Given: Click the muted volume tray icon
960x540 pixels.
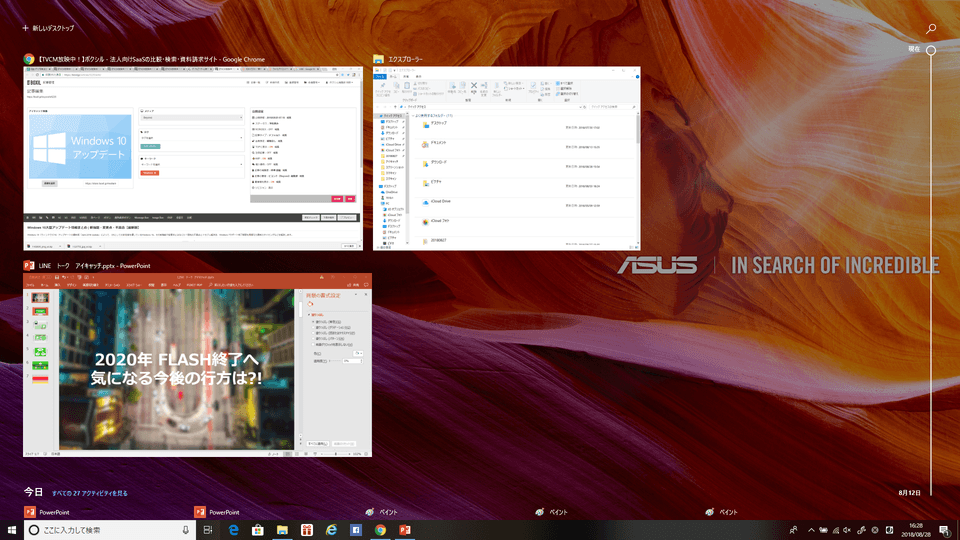Looking at the screenshot, I should (847, 530).
